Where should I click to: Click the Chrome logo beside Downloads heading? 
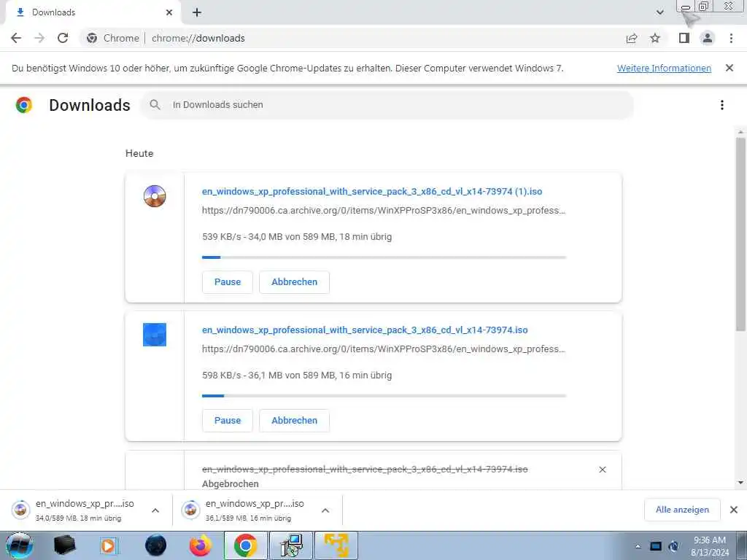24,105
